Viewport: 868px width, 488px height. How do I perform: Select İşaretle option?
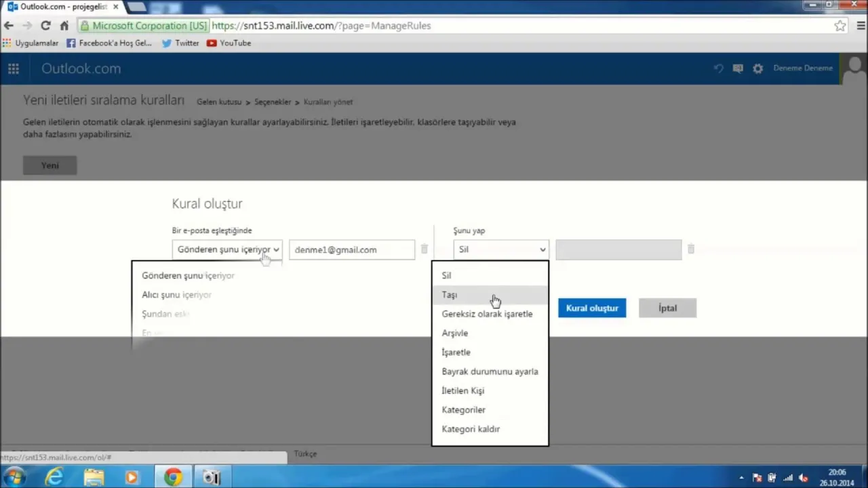pyautogui.click(x=490, y=352)
